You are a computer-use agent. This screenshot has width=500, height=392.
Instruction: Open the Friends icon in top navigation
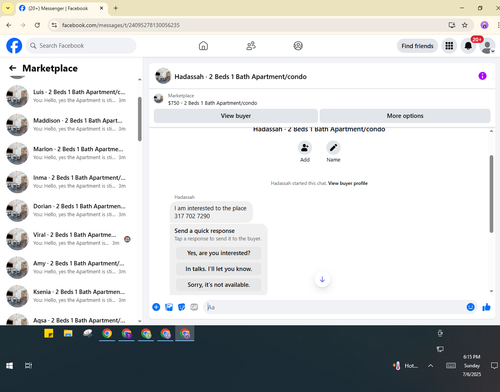[251, 46]
